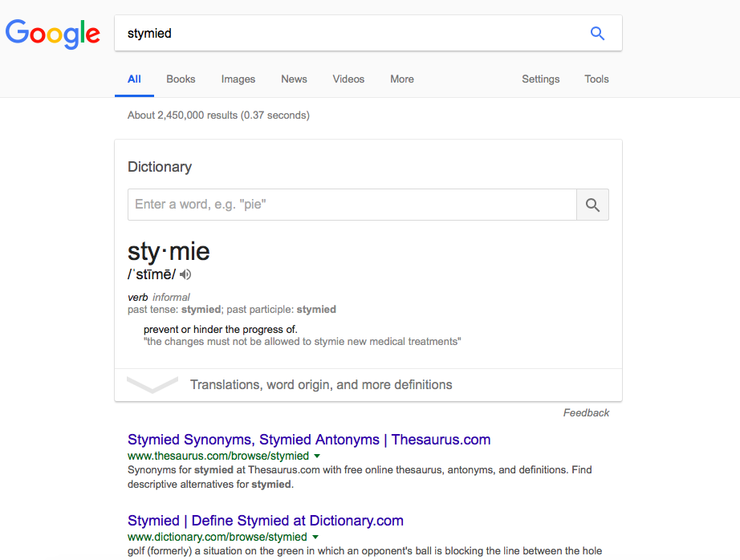Play the stymie pronunciation audio
Screen dimensions: 740x560
pos(185,274)
